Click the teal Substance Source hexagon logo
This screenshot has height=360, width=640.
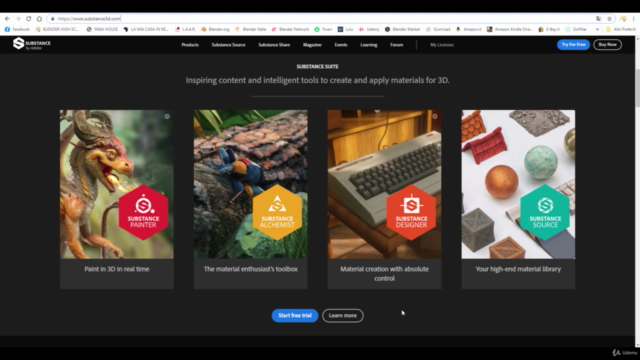click(x=545, y=212)
